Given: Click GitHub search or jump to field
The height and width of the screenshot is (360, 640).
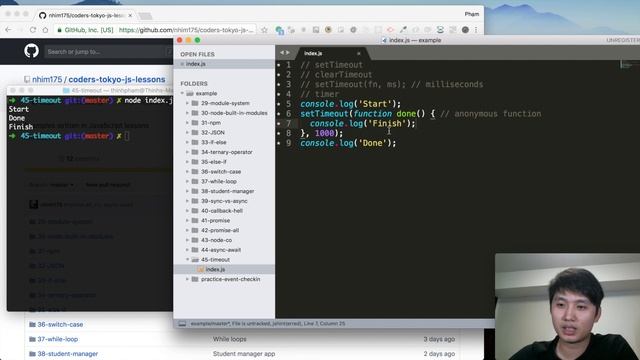Looking at the screenshot, I should tap(108, 52).
